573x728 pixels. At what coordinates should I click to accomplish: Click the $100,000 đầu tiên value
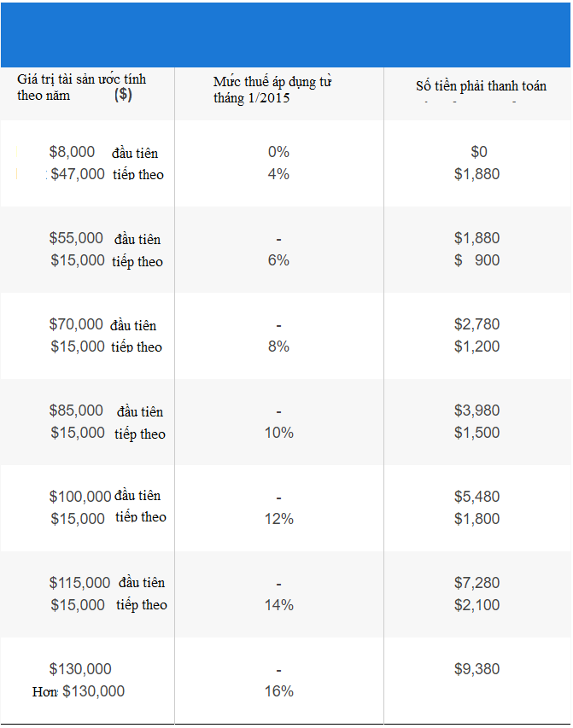pyautogui.click(x=104, y=497)
